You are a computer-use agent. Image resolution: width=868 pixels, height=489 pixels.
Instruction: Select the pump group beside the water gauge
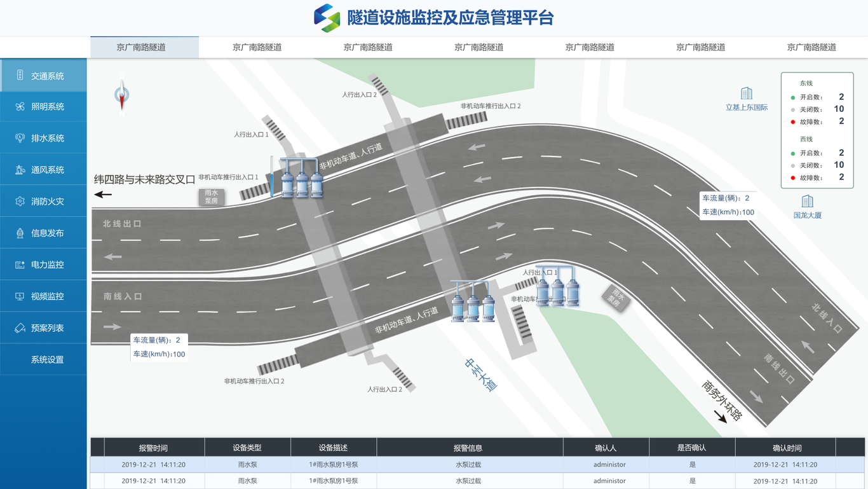coord(302,178)
